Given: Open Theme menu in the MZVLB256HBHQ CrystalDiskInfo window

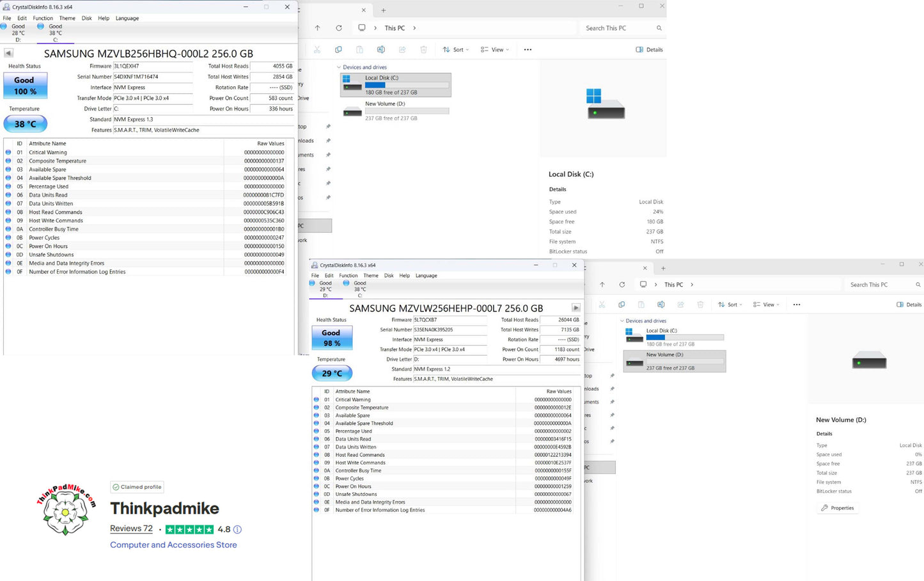Looking at the screenshot, I should (x=67, y=18).
